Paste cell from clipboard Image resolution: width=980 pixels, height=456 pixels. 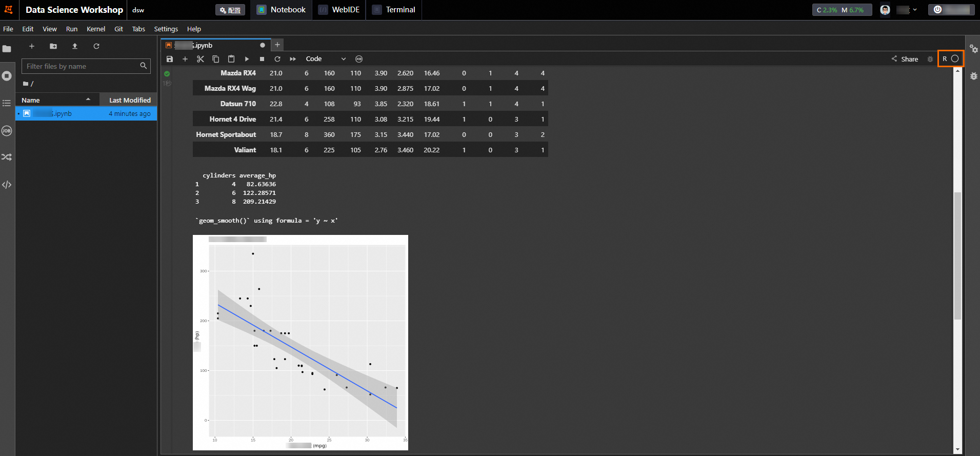tap(231, 59)
